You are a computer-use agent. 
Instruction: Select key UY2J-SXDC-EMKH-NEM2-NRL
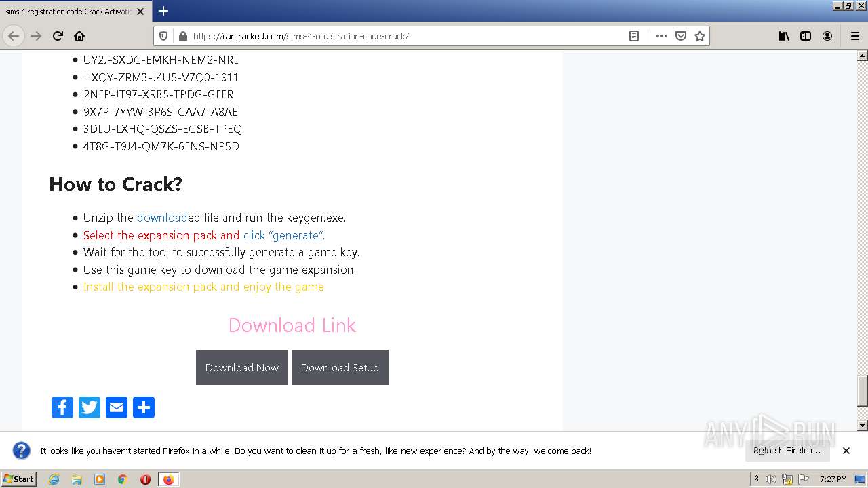161,60
